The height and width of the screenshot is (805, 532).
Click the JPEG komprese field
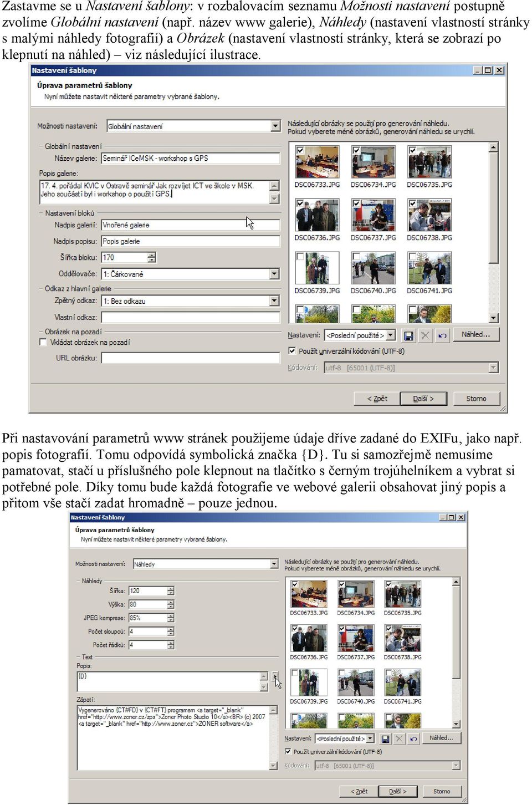tap(148, 618)
